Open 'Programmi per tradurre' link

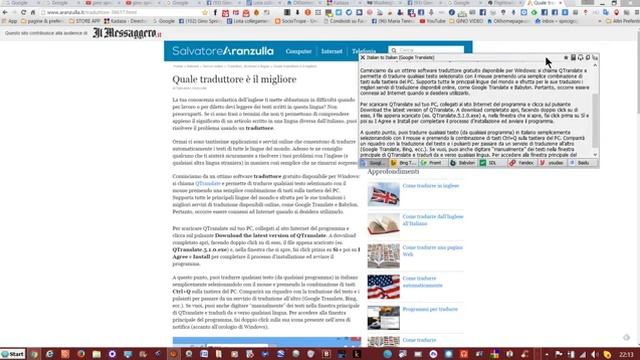point(430,309)
